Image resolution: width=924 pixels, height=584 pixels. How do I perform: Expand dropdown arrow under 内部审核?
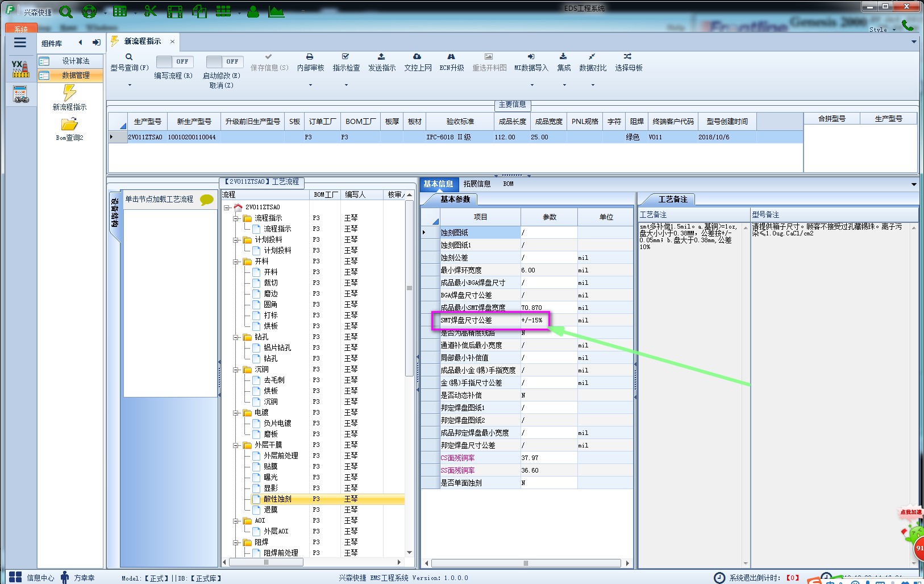click(x=310, y=85)
